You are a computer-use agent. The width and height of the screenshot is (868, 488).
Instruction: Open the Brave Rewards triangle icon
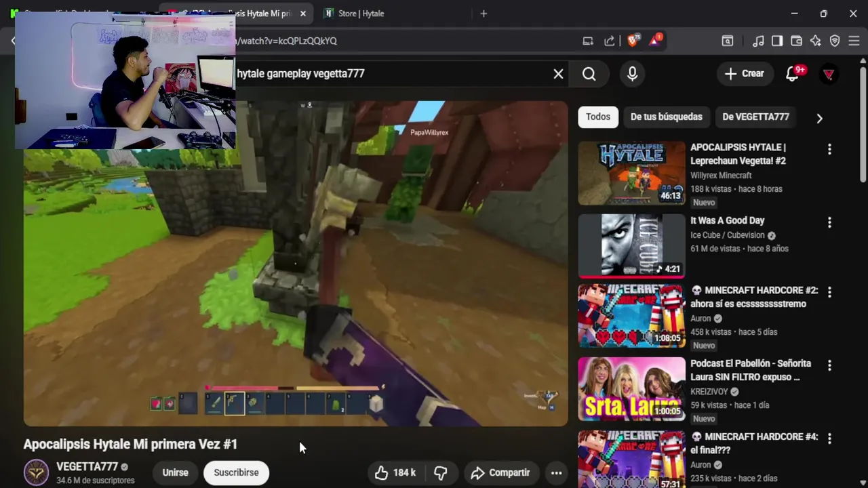coord(656,41)
